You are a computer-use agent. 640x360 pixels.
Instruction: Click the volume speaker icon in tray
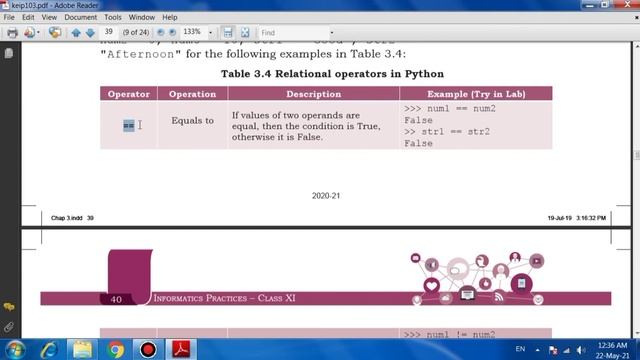point(581,350)
